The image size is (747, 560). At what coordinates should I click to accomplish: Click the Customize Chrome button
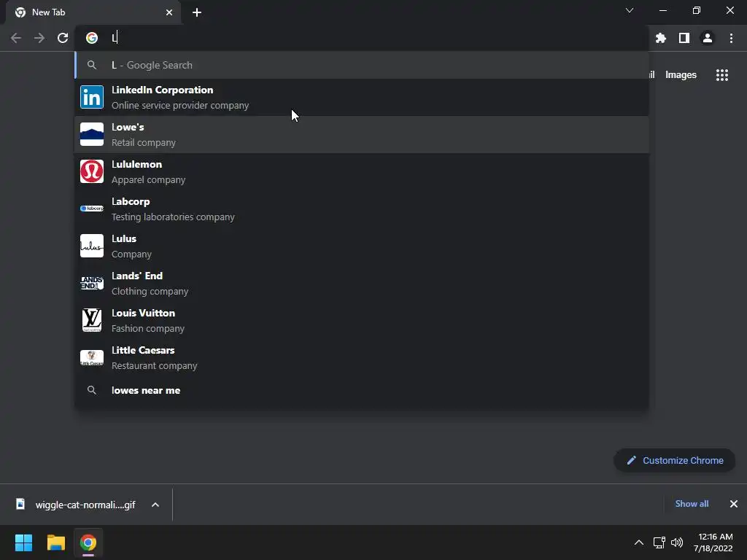(x=674, y=461)
